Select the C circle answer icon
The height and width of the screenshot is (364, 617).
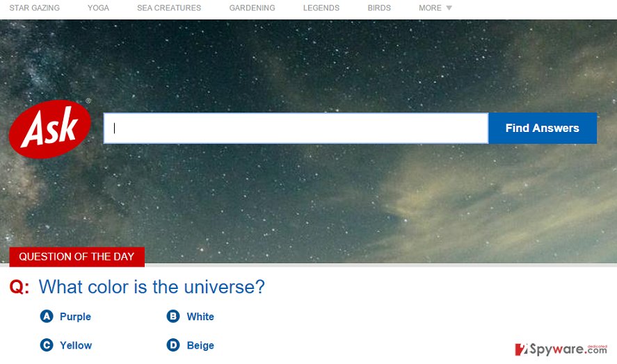pos(47,345)
